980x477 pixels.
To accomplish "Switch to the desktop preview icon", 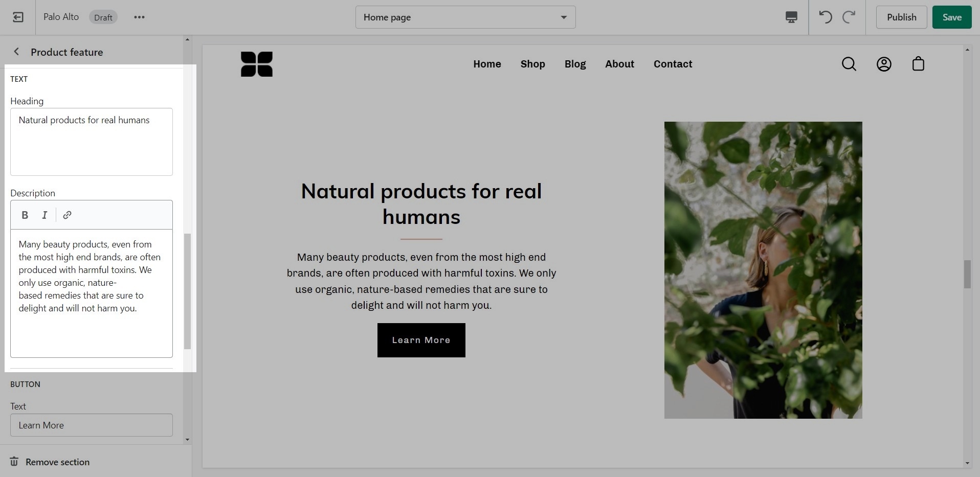I will pyautogui.click(x=791, y=17).
